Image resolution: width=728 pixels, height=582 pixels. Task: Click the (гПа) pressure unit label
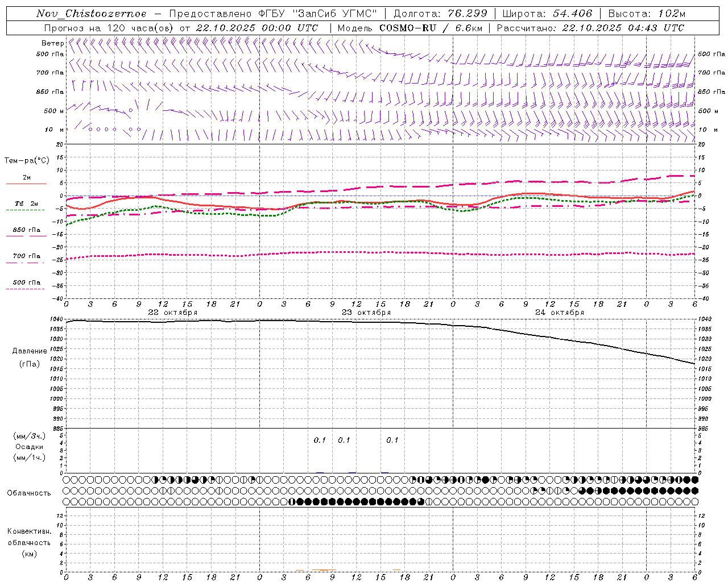tap(30, 364)
